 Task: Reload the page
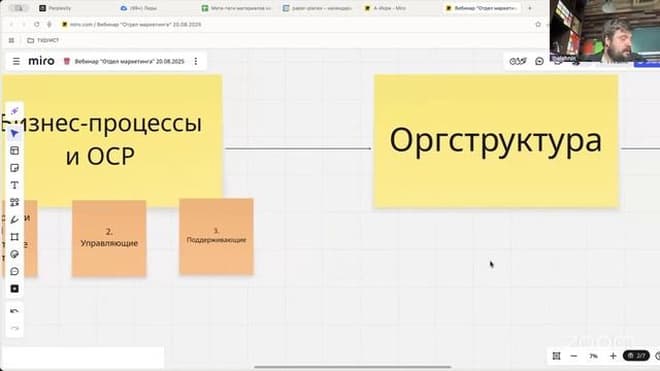click(37, 24)
